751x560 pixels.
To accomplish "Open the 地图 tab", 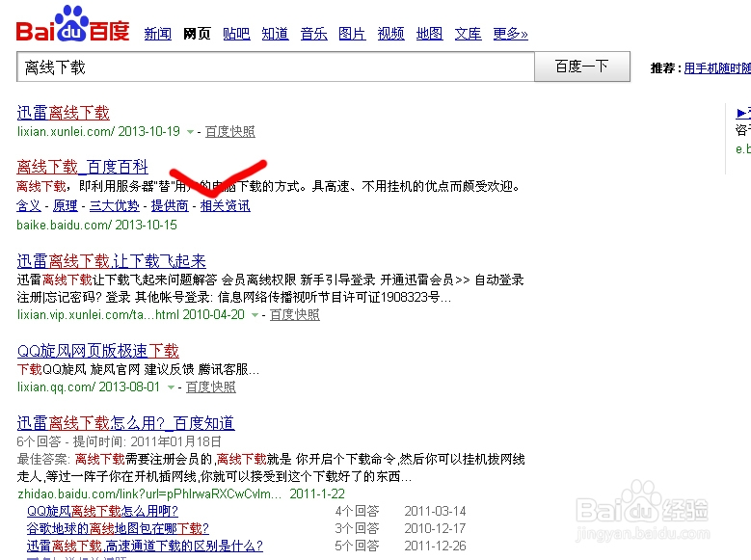I will coord(430,34).
